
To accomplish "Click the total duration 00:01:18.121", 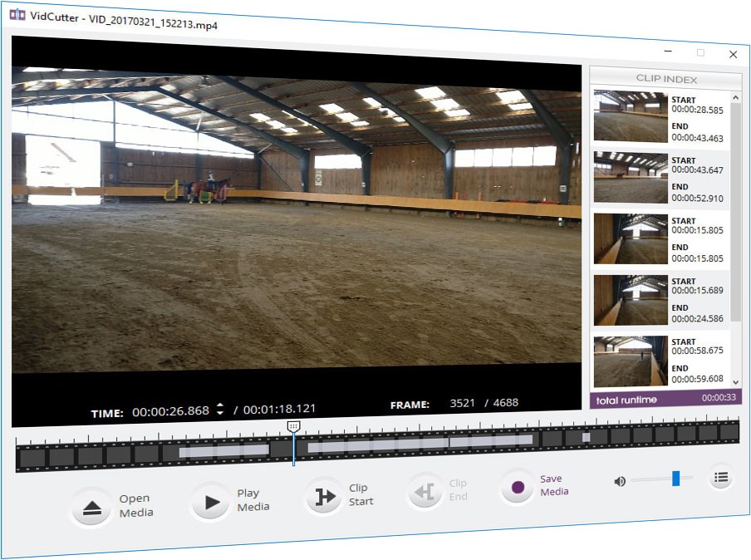I will click(x=279, y=409).
